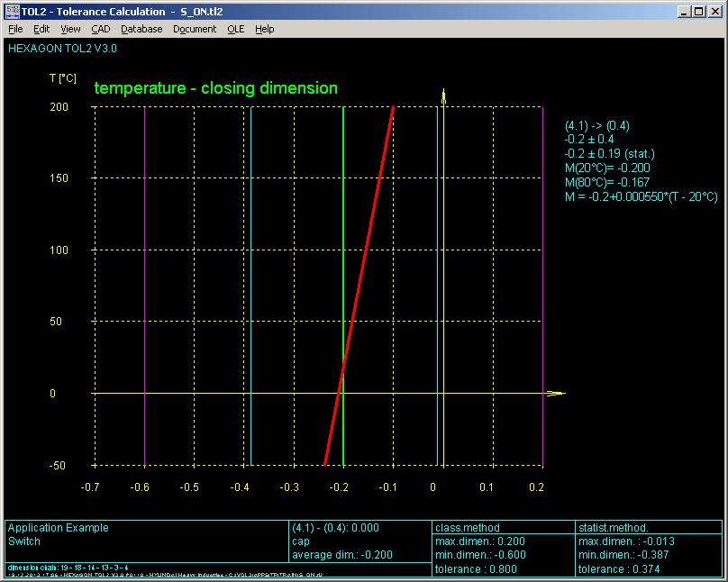Image resolution: width=728 pixels, height=582 pixels.
Task: Click the green 'temperature - closing dimension' title
Action: coord(216,88)
